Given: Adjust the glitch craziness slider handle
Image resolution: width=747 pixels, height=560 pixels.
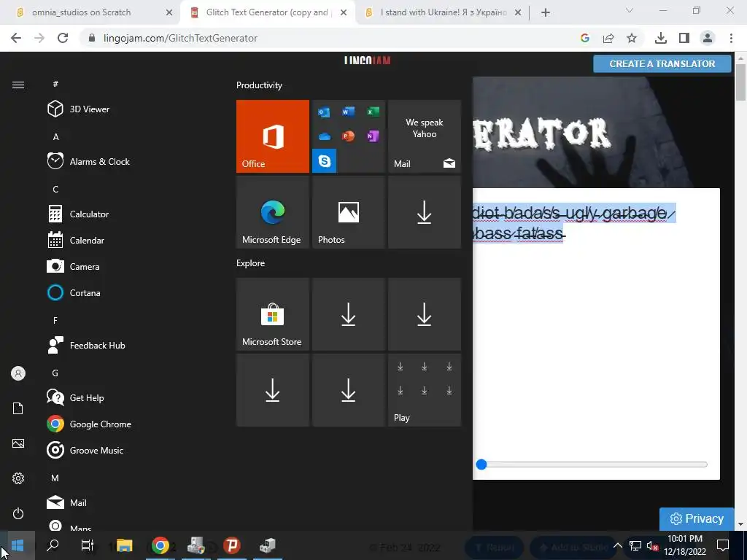Looking at the screenshot, I should coord(481,464).
